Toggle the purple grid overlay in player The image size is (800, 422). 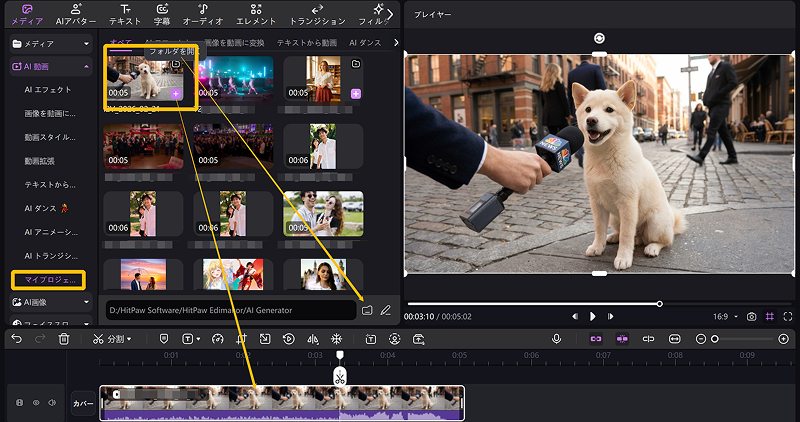pyautogui.click(x=770, y=317)
